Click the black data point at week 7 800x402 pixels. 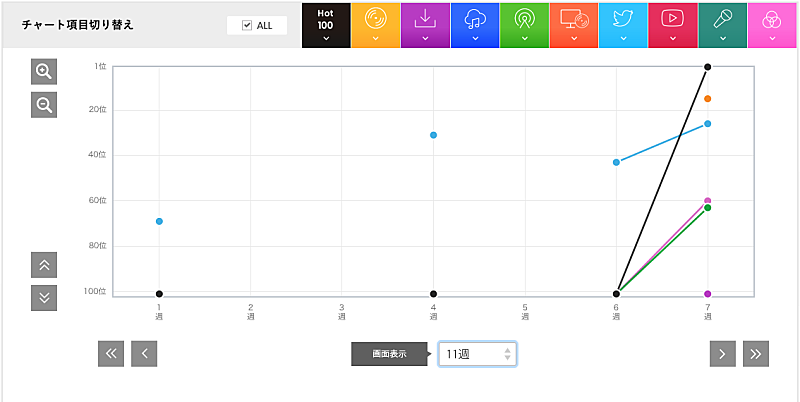(707, 67)
